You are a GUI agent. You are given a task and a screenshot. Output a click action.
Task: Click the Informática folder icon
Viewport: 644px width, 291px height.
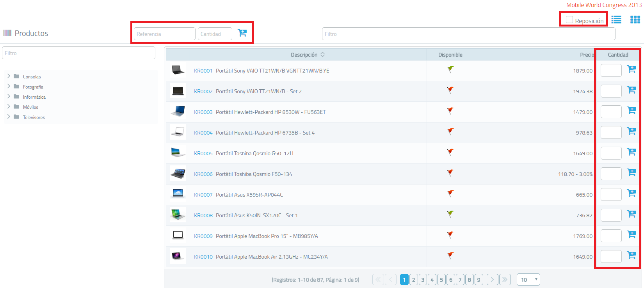tap(16, 96)
